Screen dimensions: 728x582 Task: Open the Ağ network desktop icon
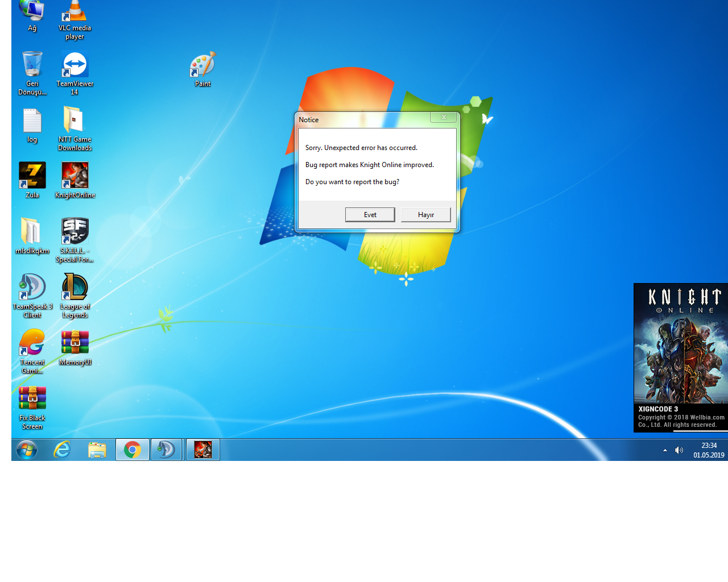tap(32, 16)
